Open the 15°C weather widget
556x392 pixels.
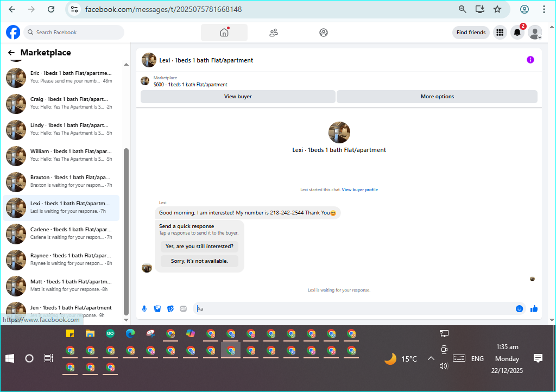click(x=401, y=359)
